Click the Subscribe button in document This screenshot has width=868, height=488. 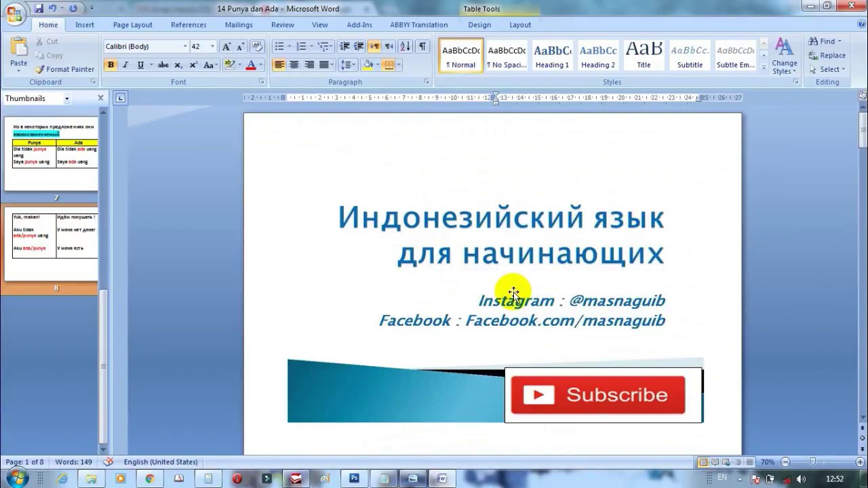point(597,395)
